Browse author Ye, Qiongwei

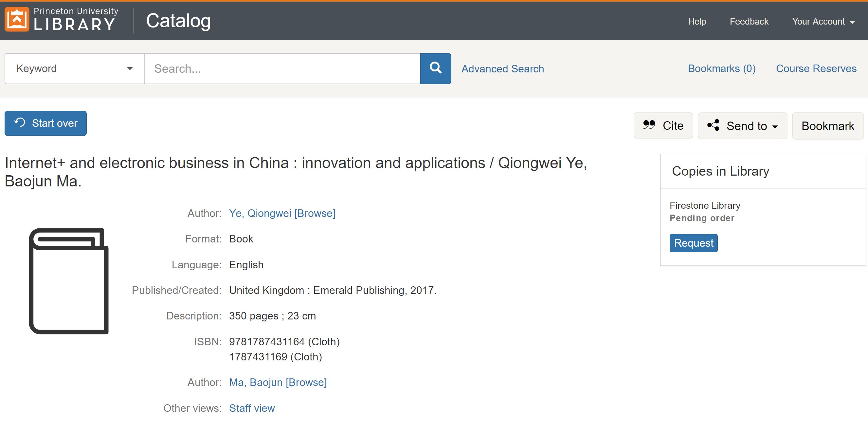point(282,213)
